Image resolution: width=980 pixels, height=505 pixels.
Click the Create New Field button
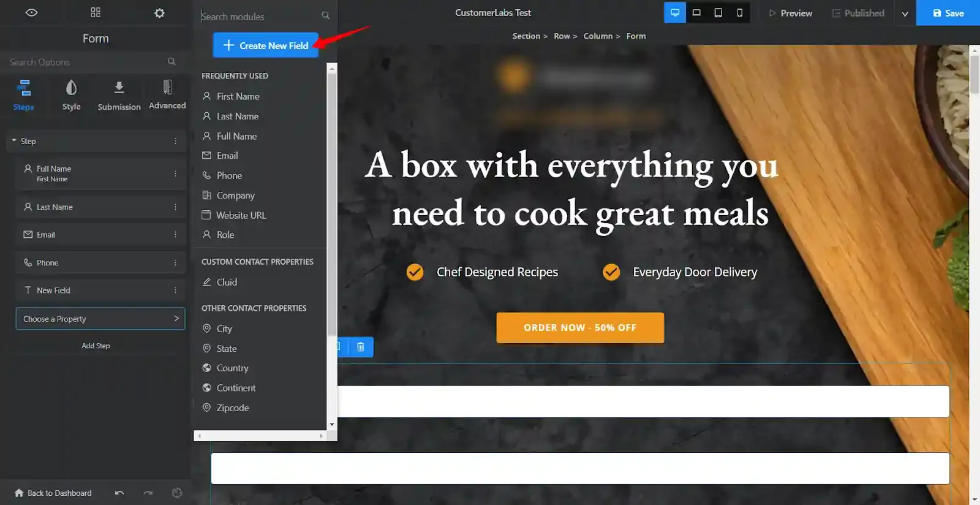[265, 45]
